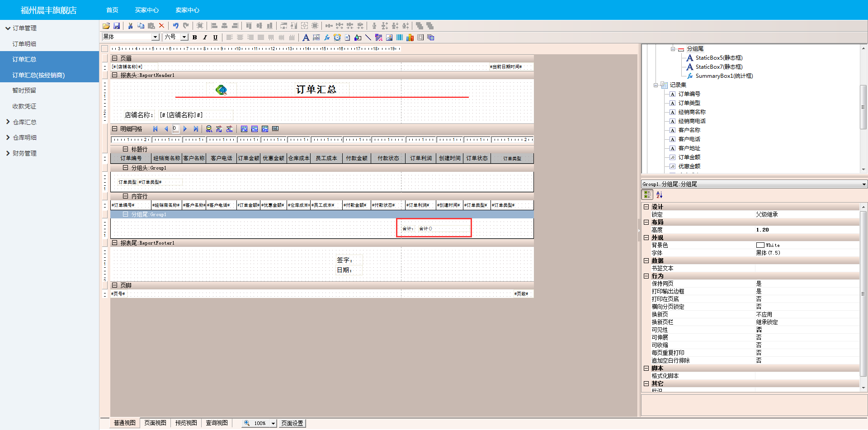Open 收款凭证 in the left sidebar
The image size is (868, 430).
point(24,106)
